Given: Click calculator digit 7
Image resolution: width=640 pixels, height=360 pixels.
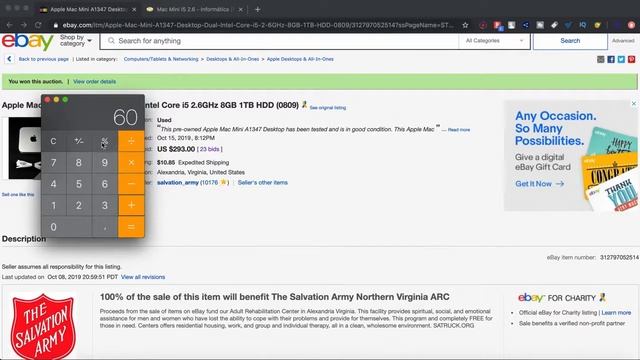Looking at the screenshot, I should pyautogui.click(x=53, y=162).
